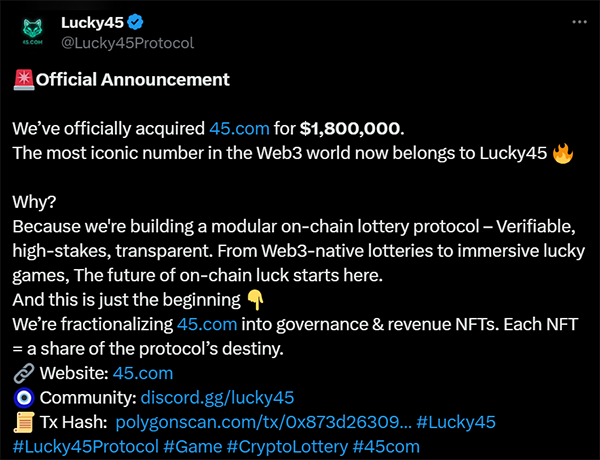Screen dimensions: 600x460
Task: Click the @Lucky45Protocol handle
Action: tap(127, 43)
